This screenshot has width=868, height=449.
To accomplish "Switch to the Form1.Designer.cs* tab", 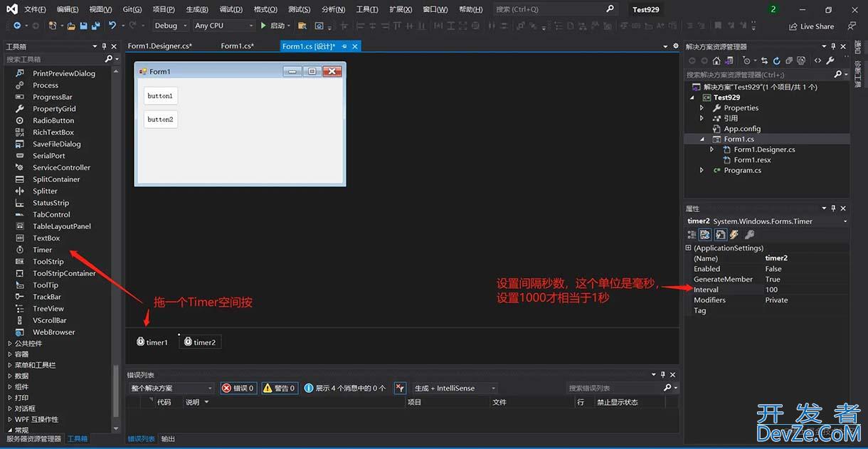I will point(160,46).
